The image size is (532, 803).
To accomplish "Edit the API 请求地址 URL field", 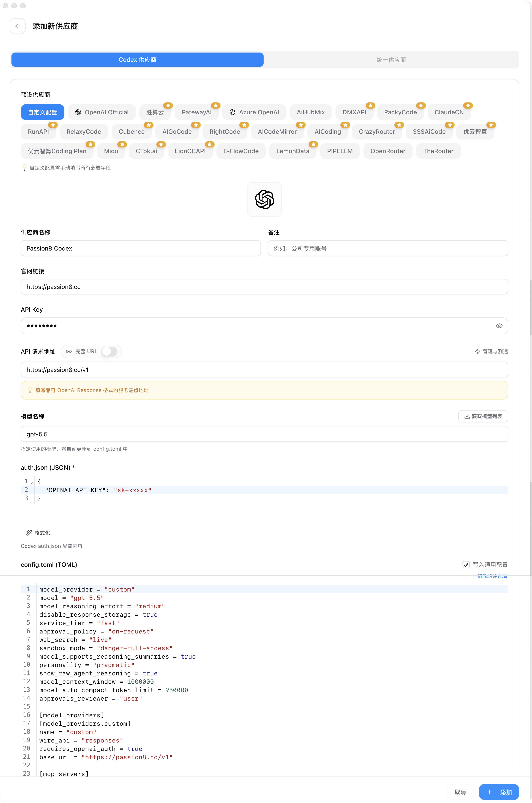I will (264, 369).
